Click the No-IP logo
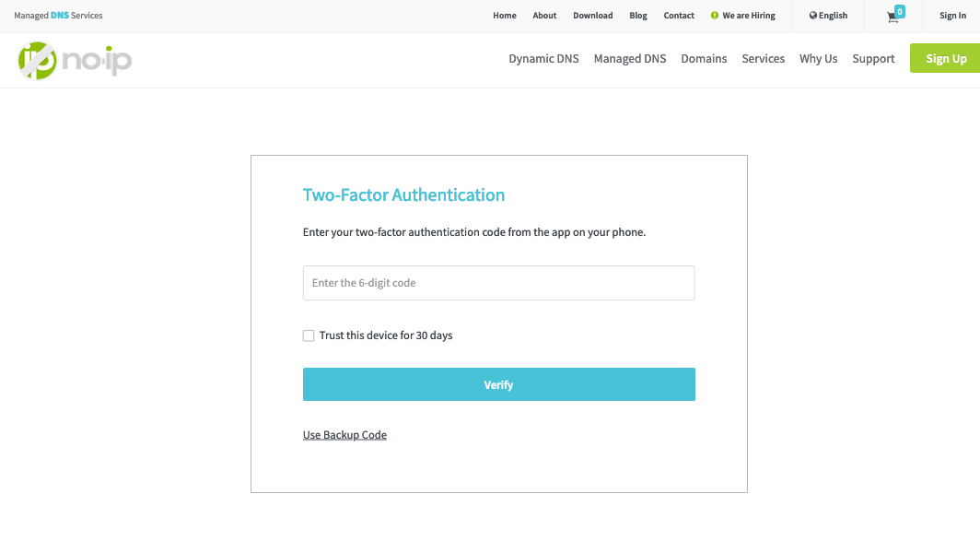Image resolution: width=980 pixels, height=541 pixels. 74,58
